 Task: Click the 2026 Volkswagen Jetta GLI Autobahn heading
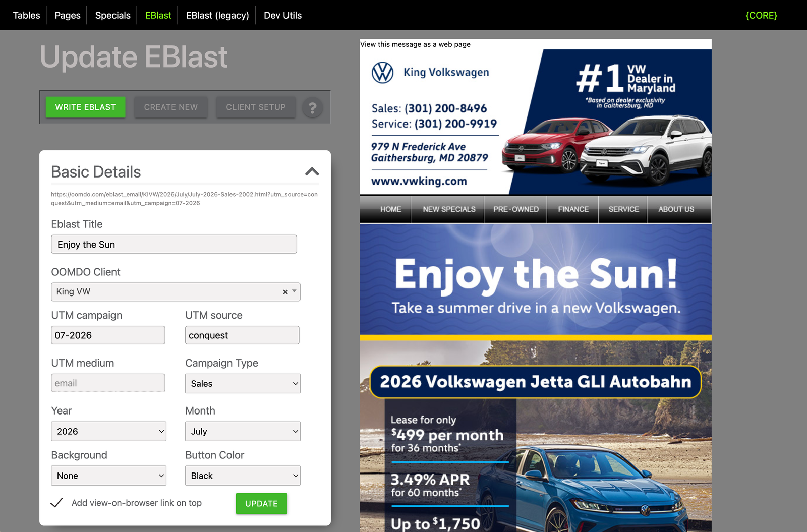pos(536,382)
